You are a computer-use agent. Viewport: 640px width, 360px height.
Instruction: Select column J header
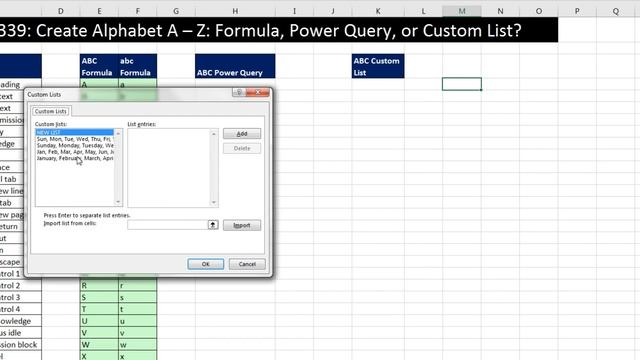click(333, 11)
